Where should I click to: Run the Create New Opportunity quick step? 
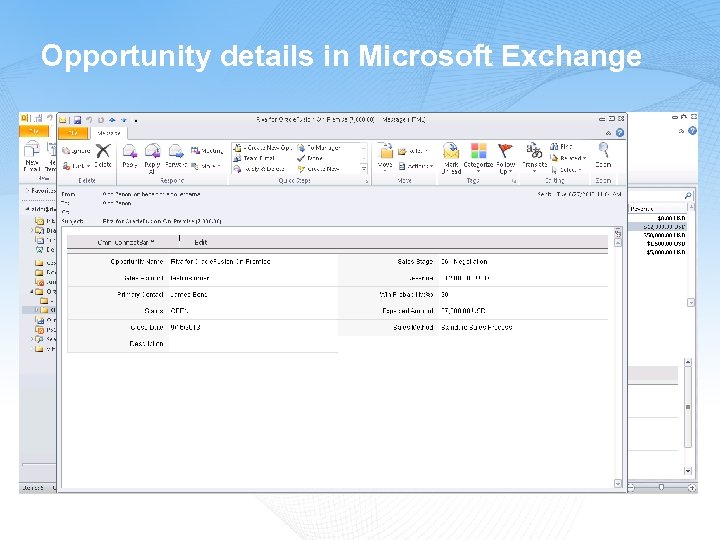263,148
